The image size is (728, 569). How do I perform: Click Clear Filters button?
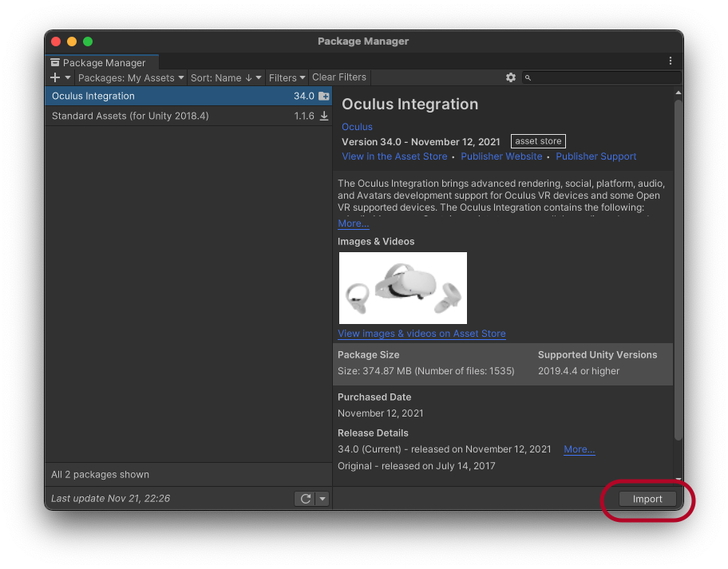click(339, 77)
